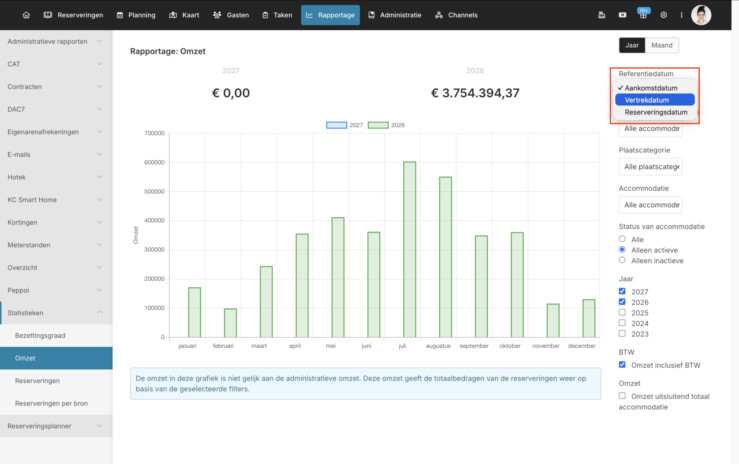
Task: Open the vertical three-dot menu
Action: [682, 15]
